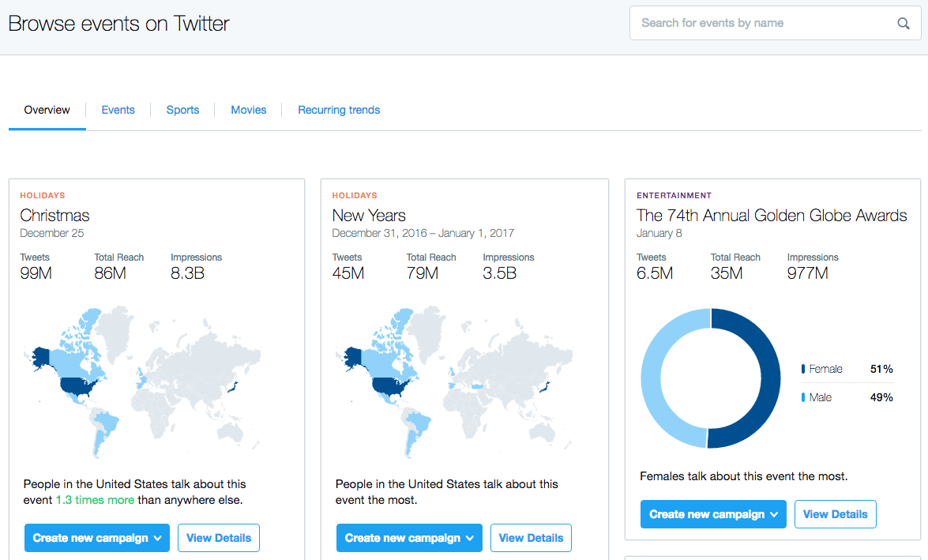The width and height of the screenshot is (928, 560).
Task: Click the Christmas world map
Action: 142,381
